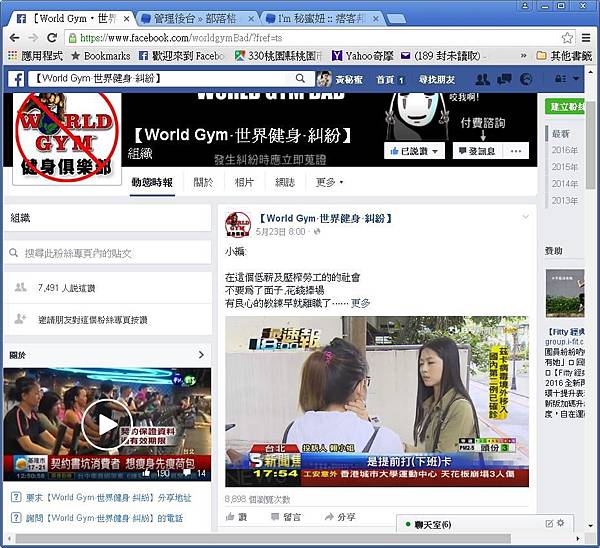Switch to the 管理後台 browser tab
Viewport: 600px width, 548px height.
click(196, 18)
